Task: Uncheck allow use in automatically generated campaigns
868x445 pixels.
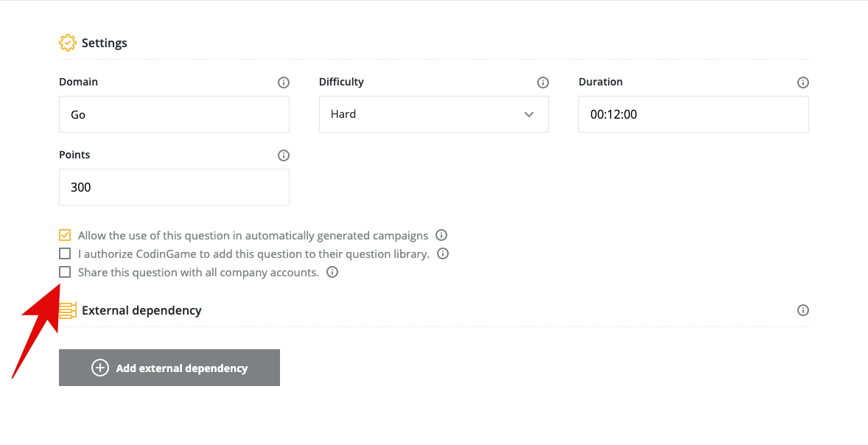Action: pos(65,236)
